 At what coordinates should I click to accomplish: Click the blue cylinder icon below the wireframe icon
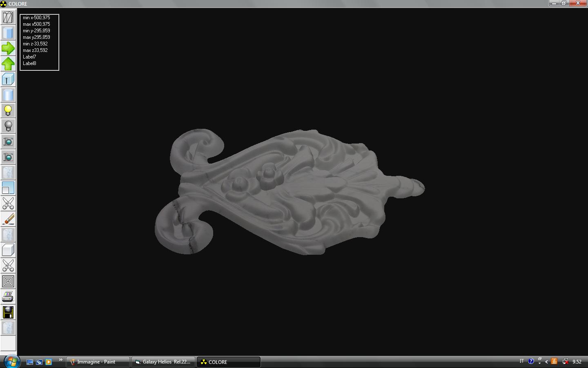8,33
